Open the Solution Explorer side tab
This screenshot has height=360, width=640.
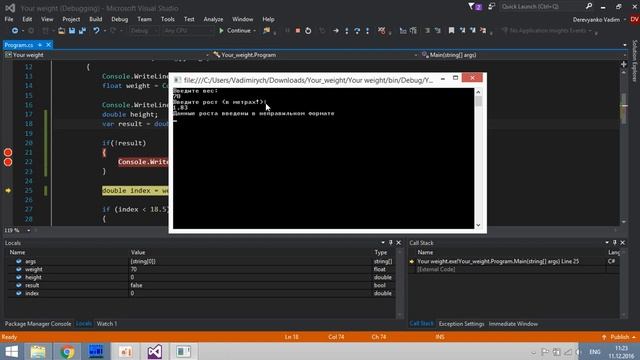(635, 60)
